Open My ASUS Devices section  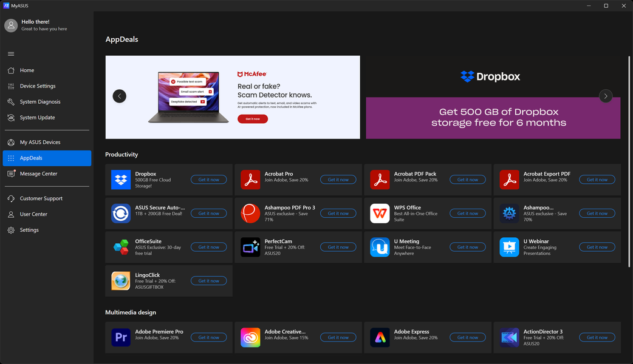coord(47,143)
